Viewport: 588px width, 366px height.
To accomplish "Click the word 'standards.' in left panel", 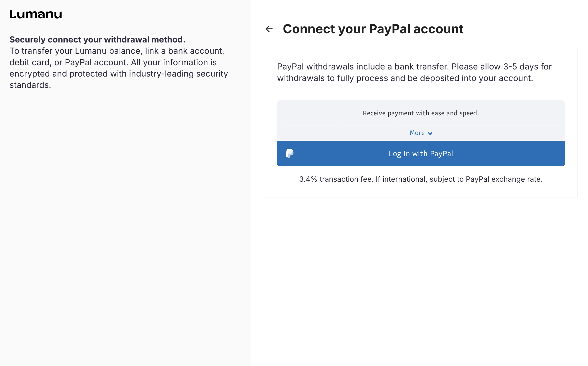I will point(30,85).
